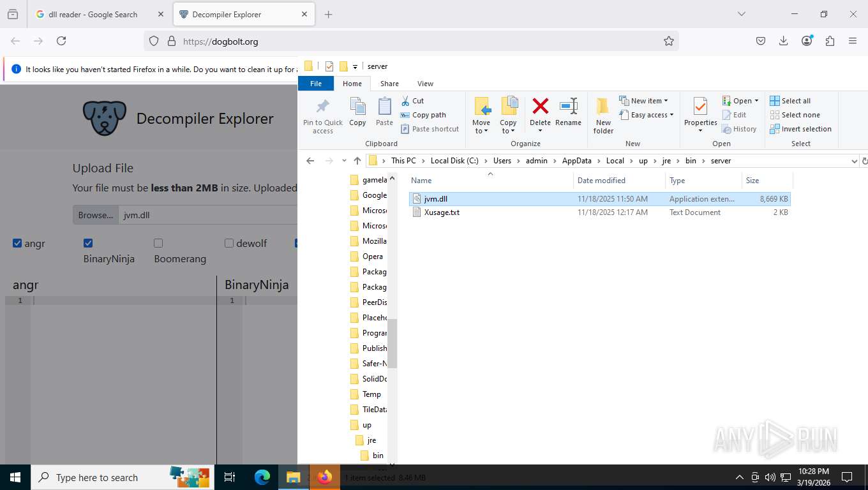Select Mozilla folder in tree
This screenshot has height=490, width=868.
pyautogui.click(x=374, y=241)
